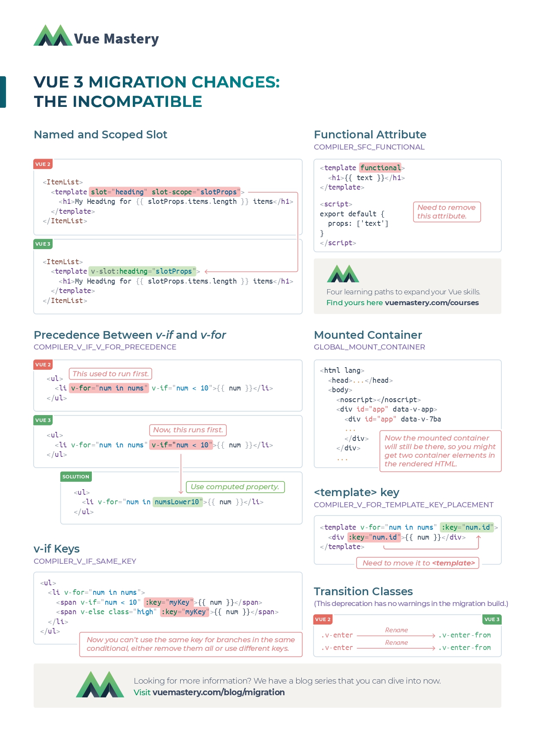The height and width of the screenshot is (756, 535).
Task: Click highlighted v-for="num in nums" in VUE 2
Action: pyautogui.click(x=109, y=388)
